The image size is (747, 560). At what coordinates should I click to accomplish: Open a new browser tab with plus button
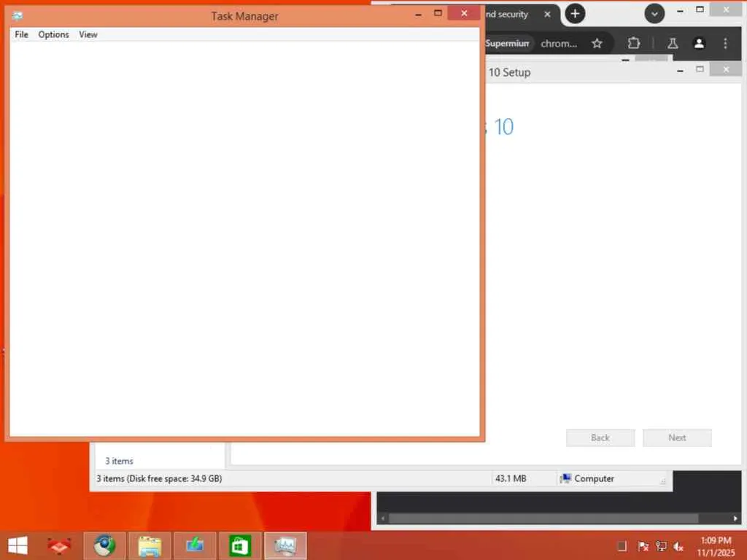[575, 14]
